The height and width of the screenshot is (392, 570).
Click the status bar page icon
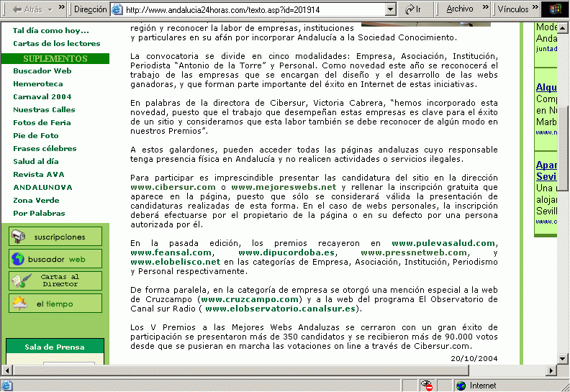click(7, 386)
